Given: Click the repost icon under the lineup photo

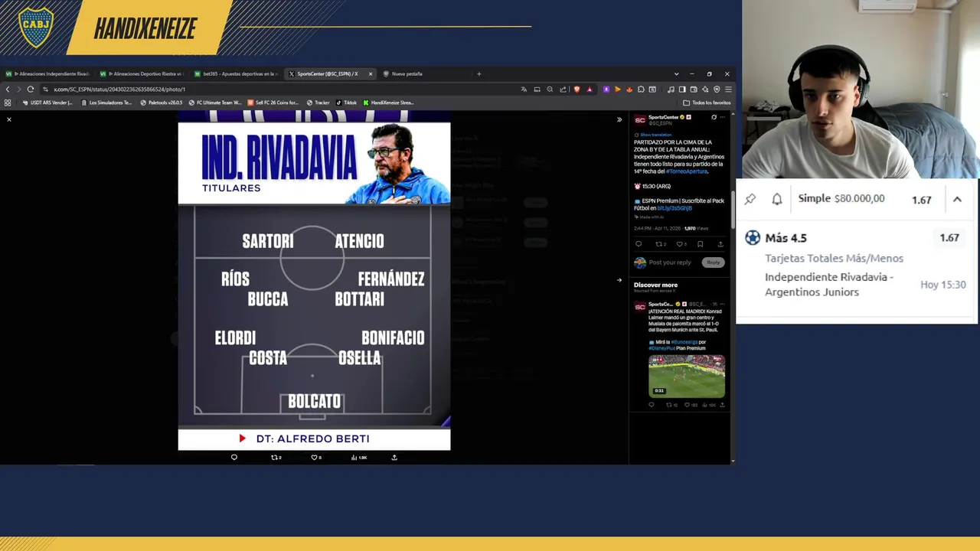Looking at the screenshot, I should [276, 458].
